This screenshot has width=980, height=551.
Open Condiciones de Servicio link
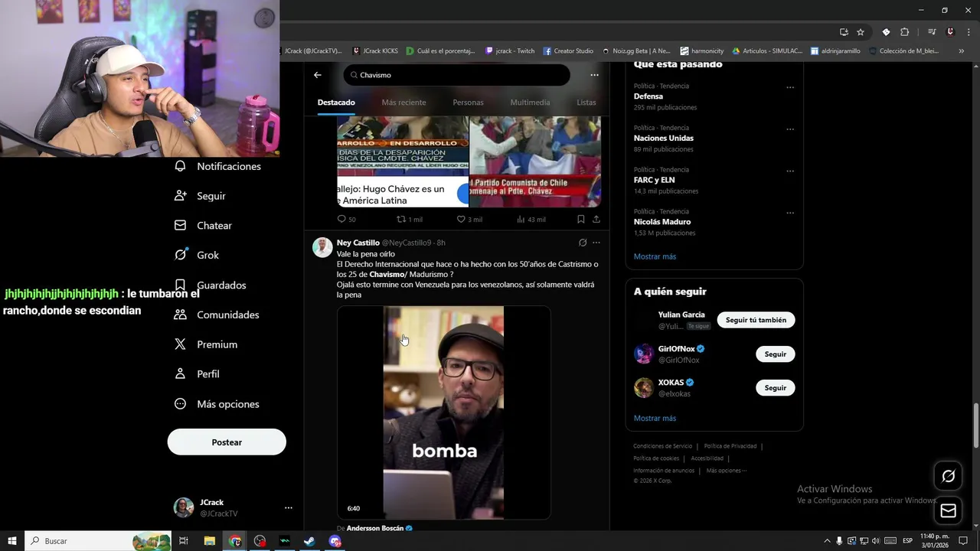coord(662,446)
